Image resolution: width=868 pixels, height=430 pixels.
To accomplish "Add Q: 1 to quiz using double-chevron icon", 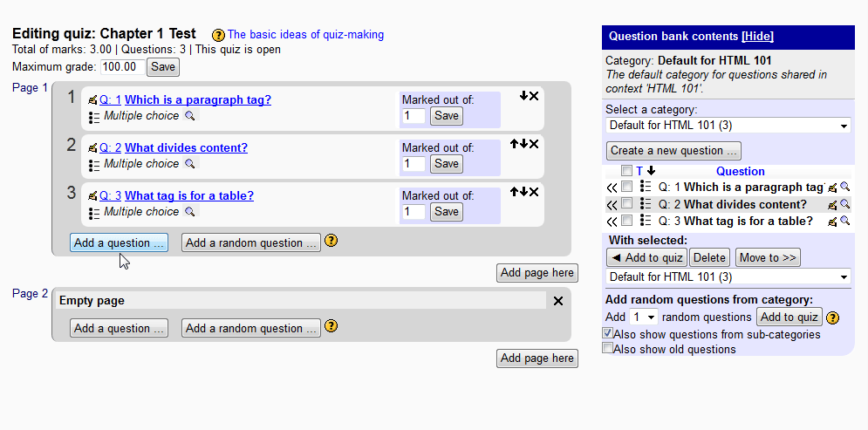I will (612, 187).
